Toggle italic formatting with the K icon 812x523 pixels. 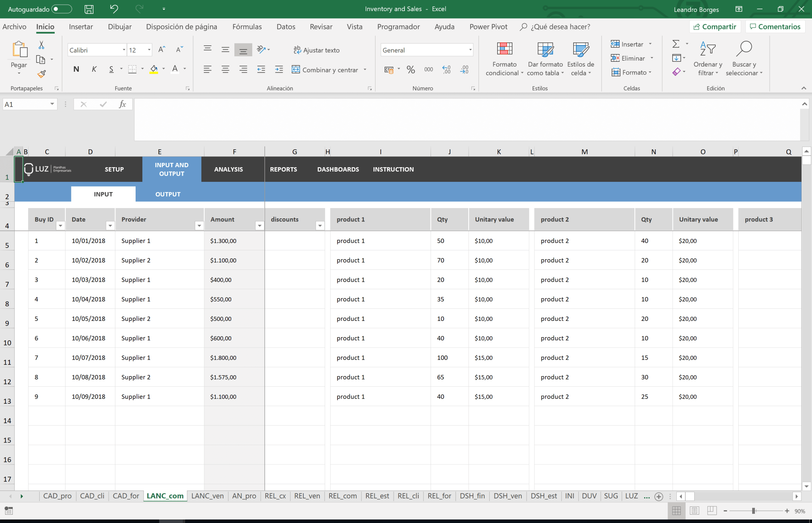coord(94,69)
